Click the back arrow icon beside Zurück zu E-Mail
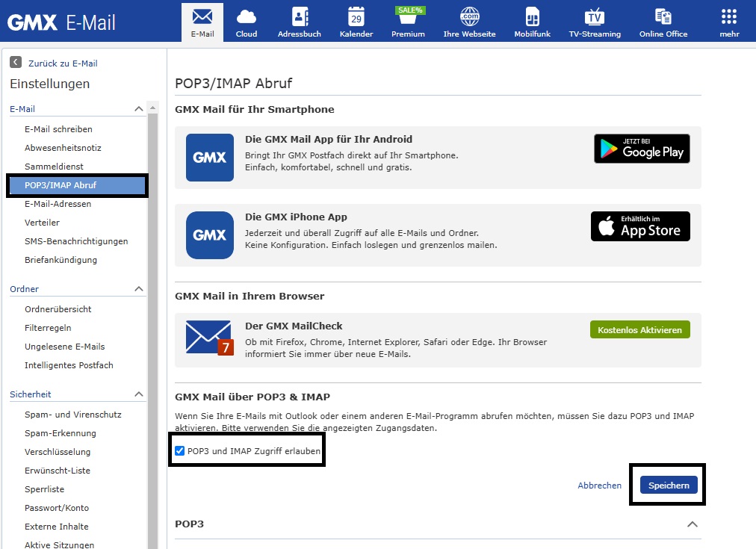The width and height of the screenshot is (756, 549). [x=16, y=62]
